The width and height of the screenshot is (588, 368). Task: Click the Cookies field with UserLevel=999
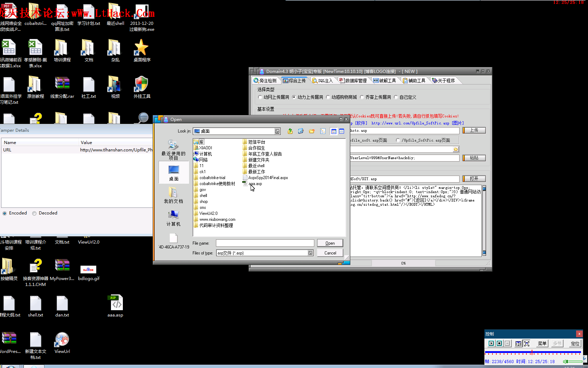[405, 158]
